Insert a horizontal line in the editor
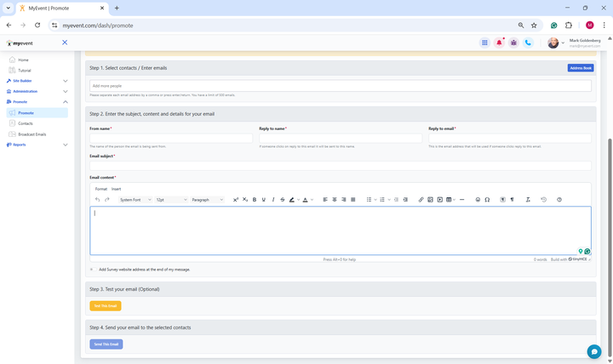This screenshot has height=364, width=613. [462, 200]
